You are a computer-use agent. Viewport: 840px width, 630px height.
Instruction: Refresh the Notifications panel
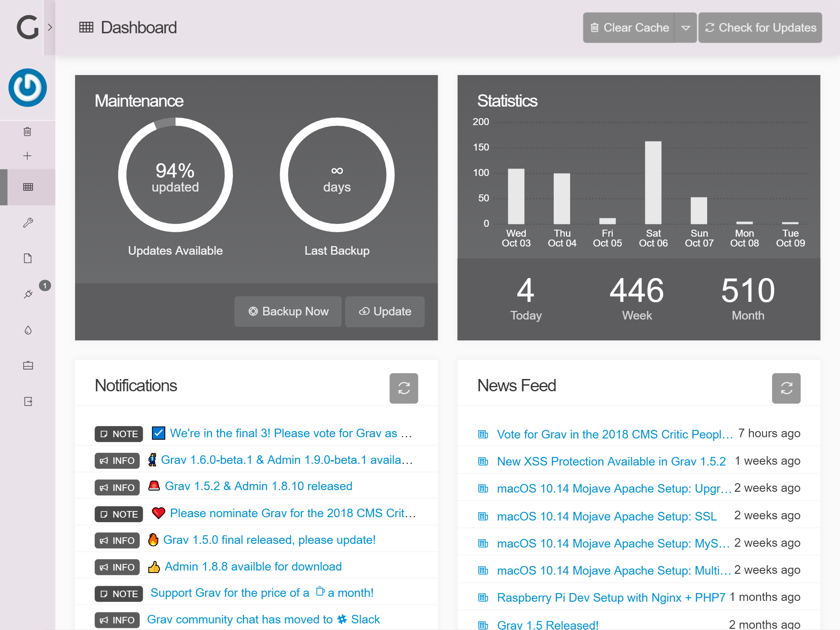(x=404, y=388)
